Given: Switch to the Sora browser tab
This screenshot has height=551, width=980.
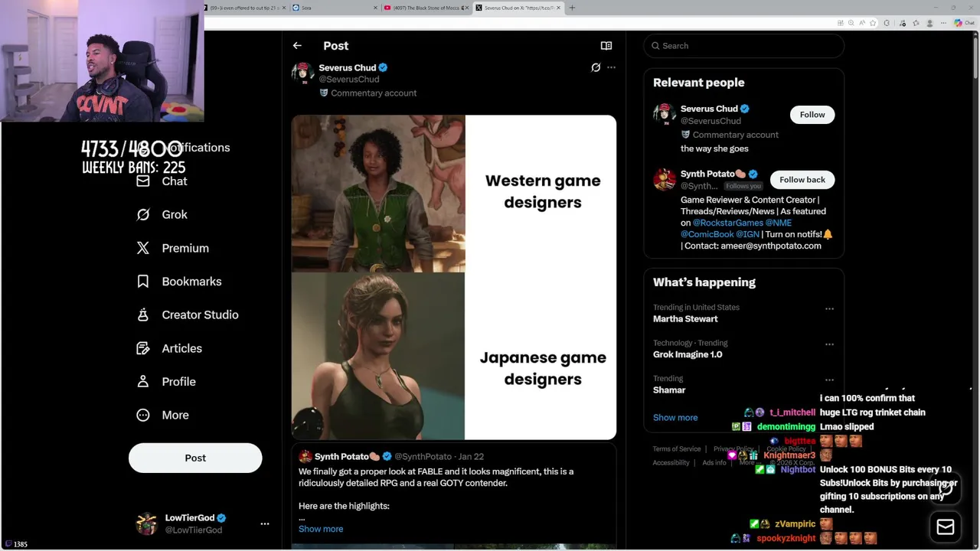Looking at the screenshot, I should (335, 8).
